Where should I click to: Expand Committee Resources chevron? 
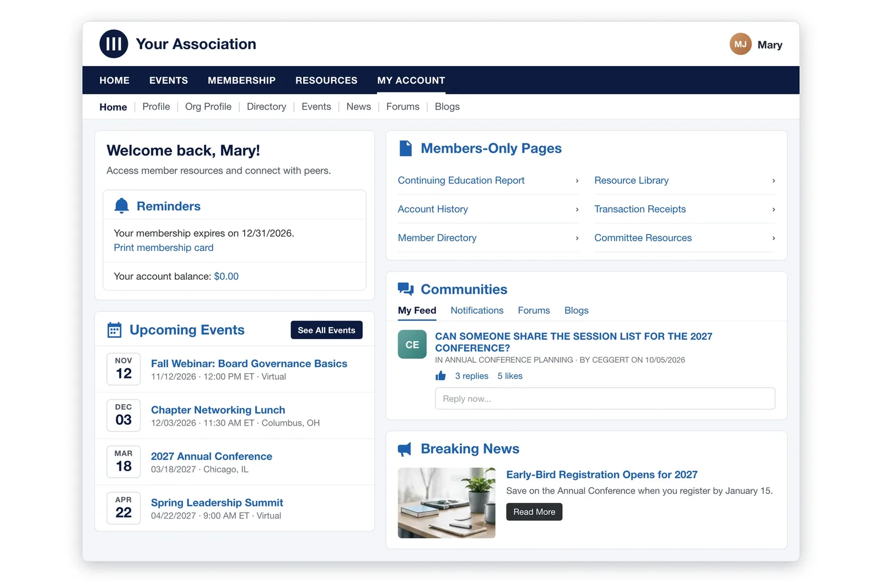tap(773, 238)
